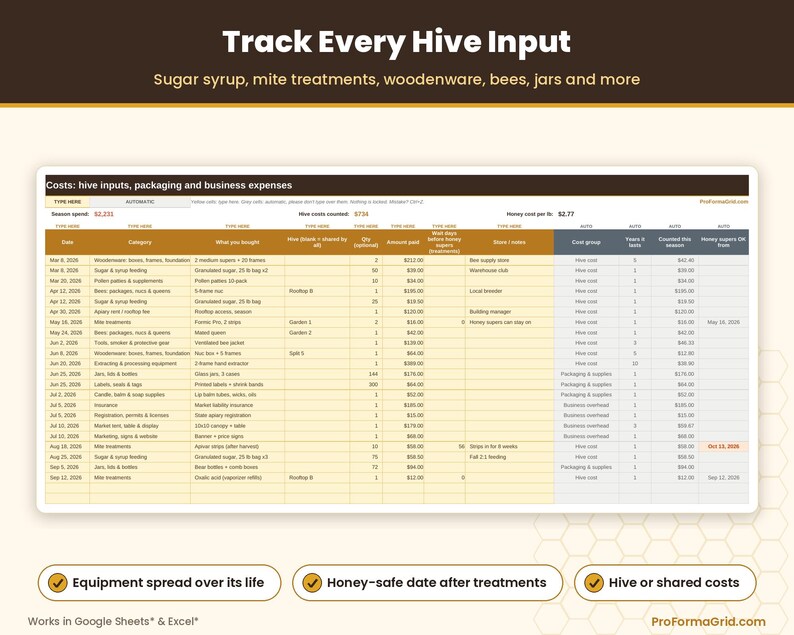Click the 'Bee supply store' note cell
This screenshot has height=635, width=794.
click(x=509, y=260)
